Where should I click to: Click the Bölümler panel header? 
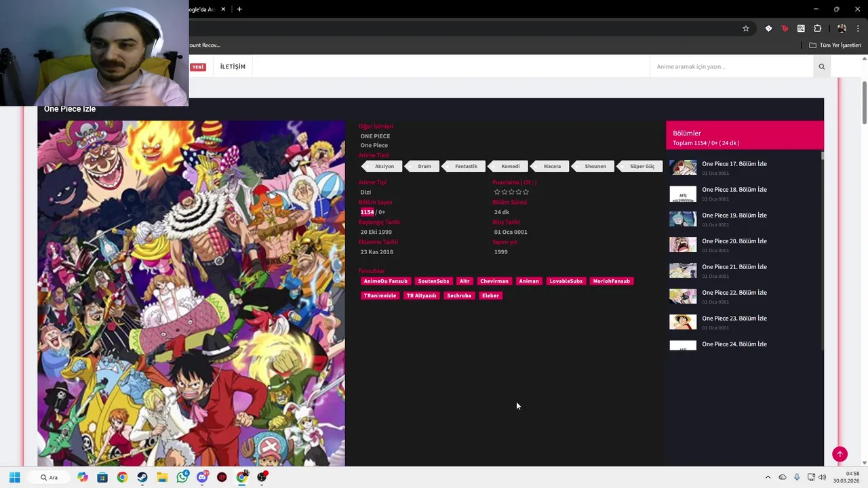(745, 136)
